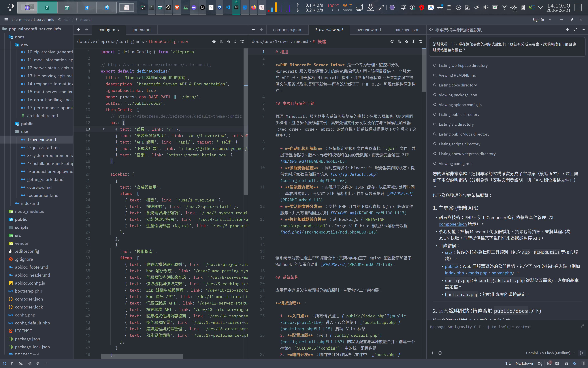Open the git panel icon in status bar

13,363
